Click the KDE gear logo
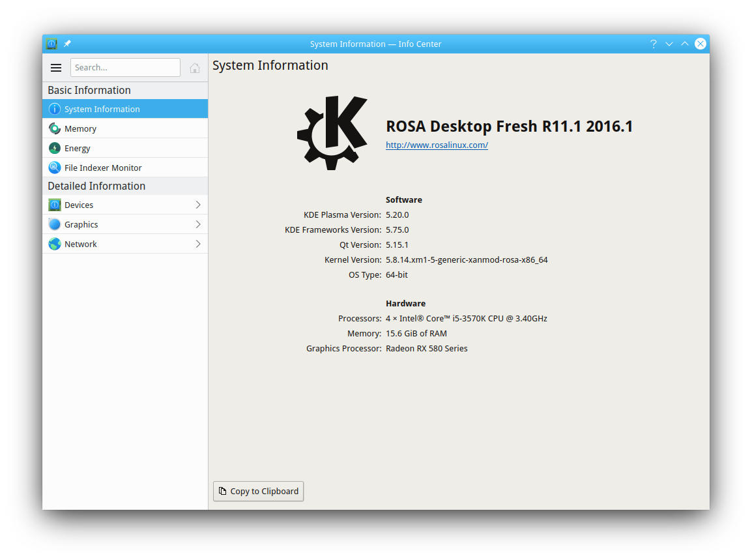Screen dimensions: 752x560 click(332, 132)
